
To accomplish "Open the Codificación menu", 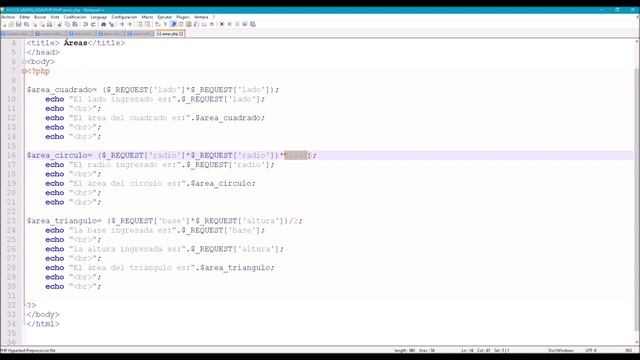I will 75,17.
